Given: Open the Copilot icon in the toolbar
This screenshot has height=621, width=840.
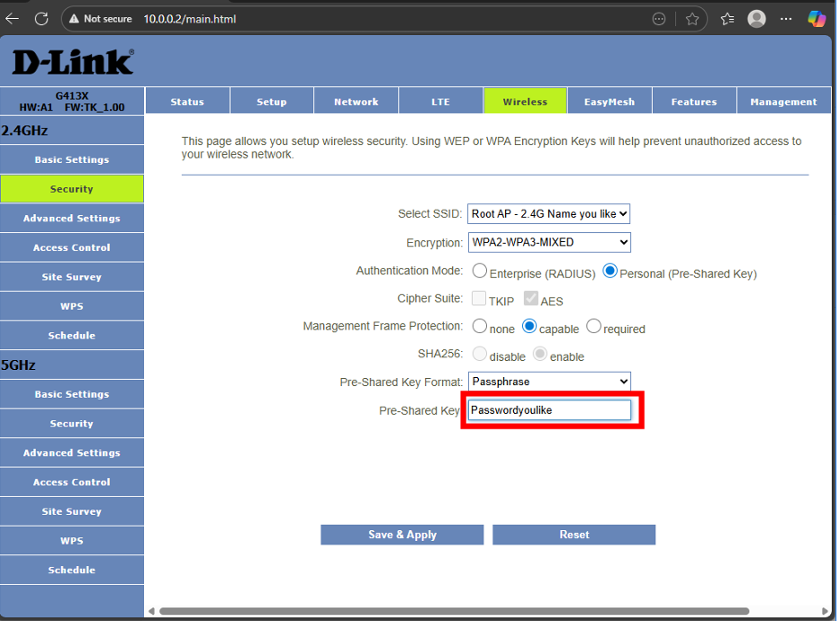Looking at the screenshot, I should pos(817,19).
